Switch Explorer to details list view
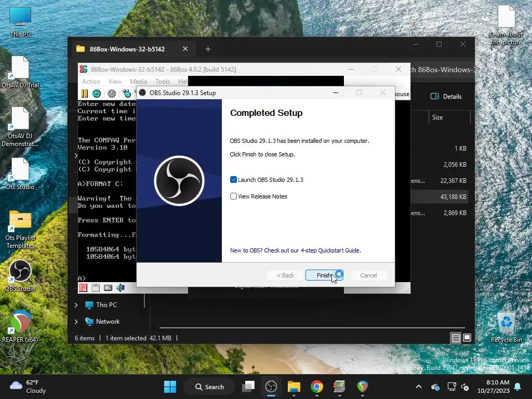532x399 pixels. (x=456, y=338)
